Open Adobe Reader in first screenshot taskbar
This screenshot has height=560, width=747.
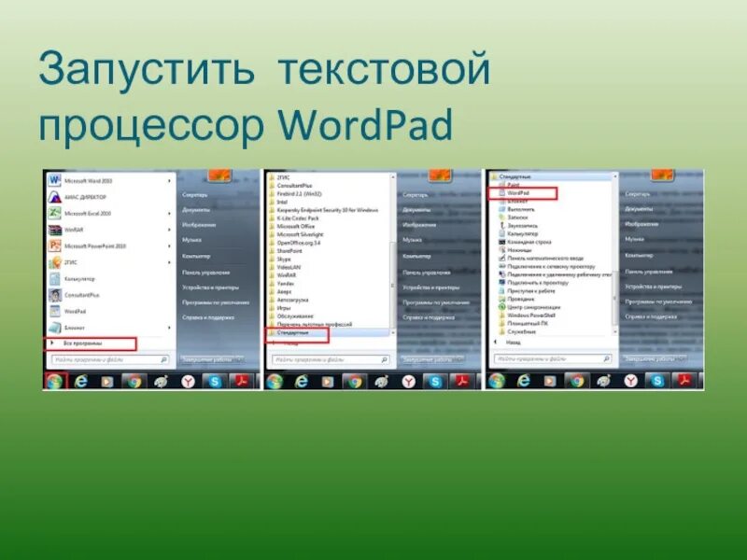242,381
